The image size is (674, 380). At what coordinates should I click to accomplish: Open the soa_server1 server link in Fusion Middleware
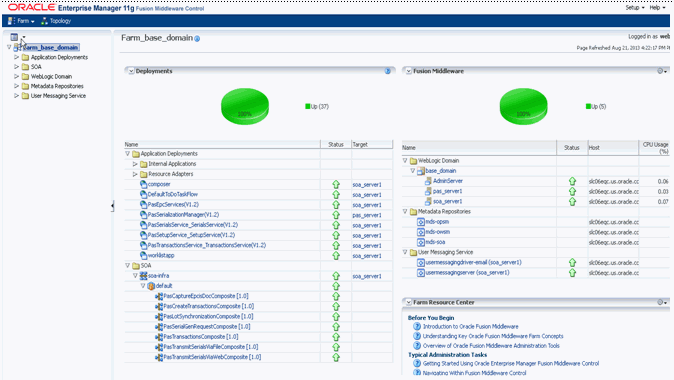click(x=447, y=201)
